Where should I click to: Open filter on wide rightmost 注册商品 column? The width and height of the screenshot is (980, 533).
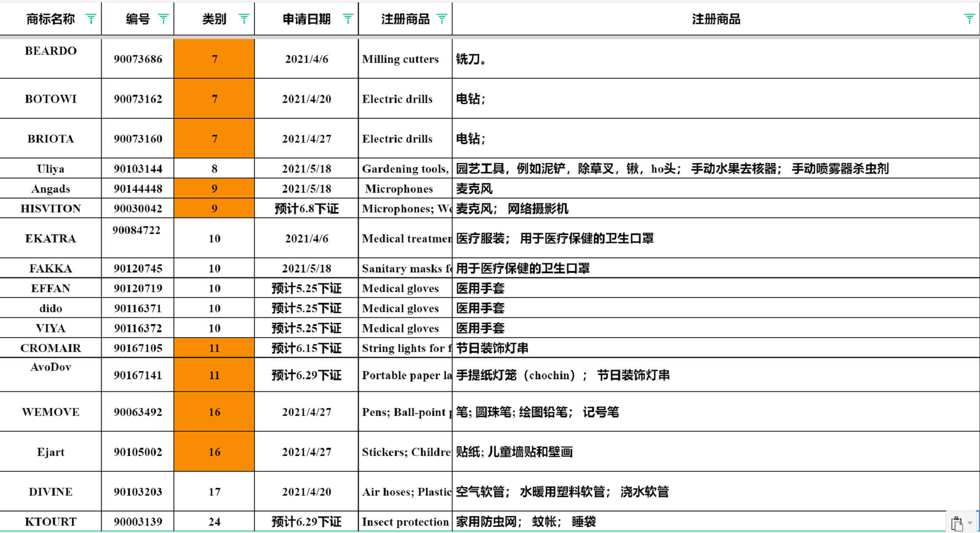969,19
